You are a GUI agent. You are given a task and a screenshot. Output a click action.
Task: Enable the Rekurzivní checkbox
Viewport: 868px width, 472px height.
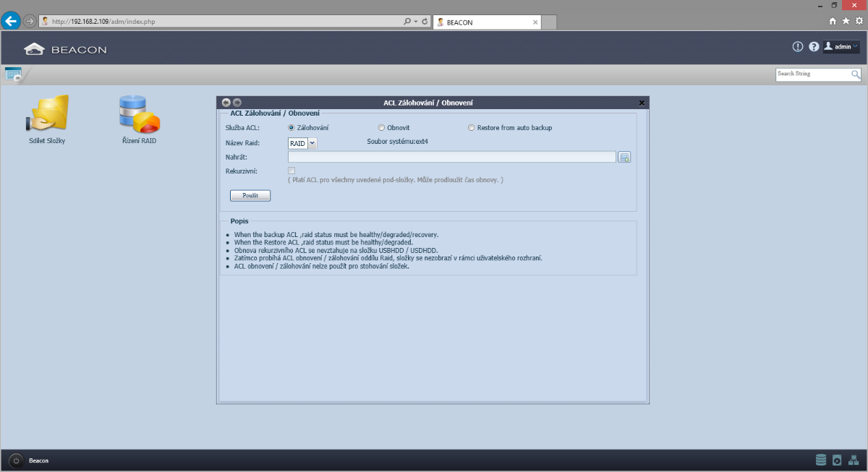click(x=292, y=171)
